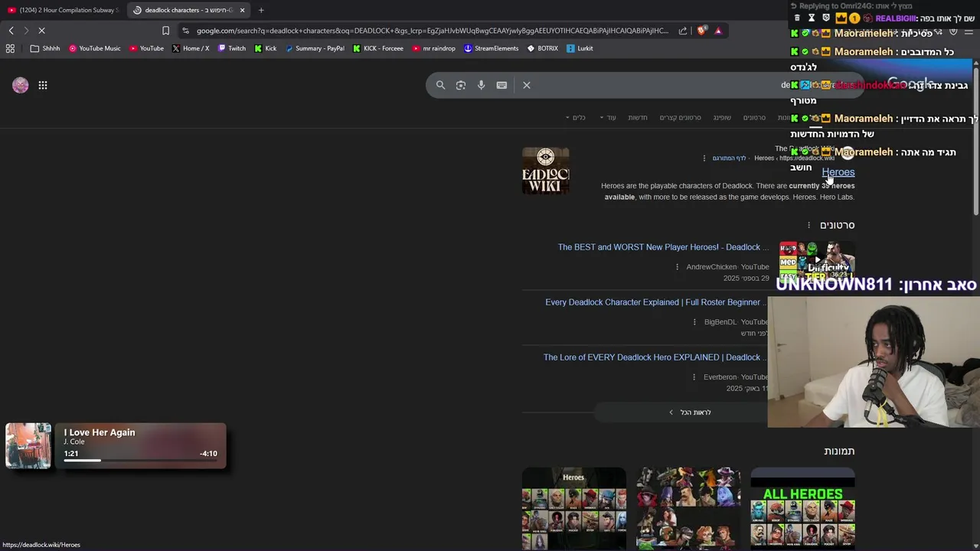
Task: Click the I Love Her Again album art
Action: [28, 445]
